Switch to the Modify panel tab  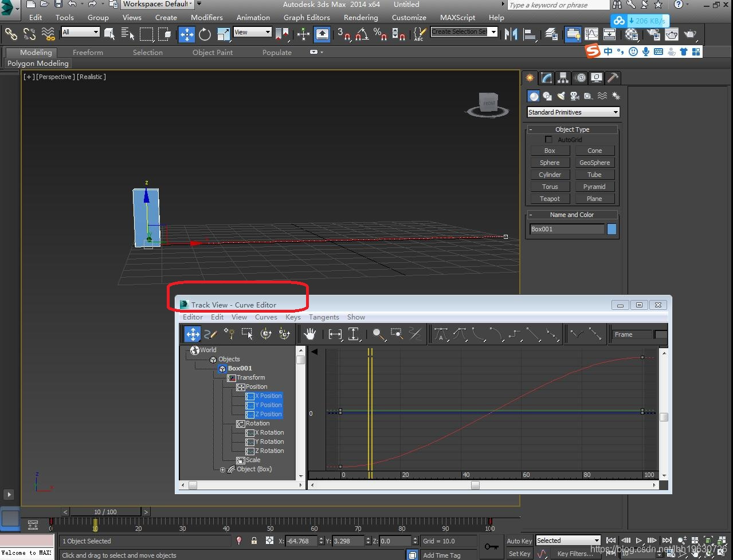click(x=547, y=78)
